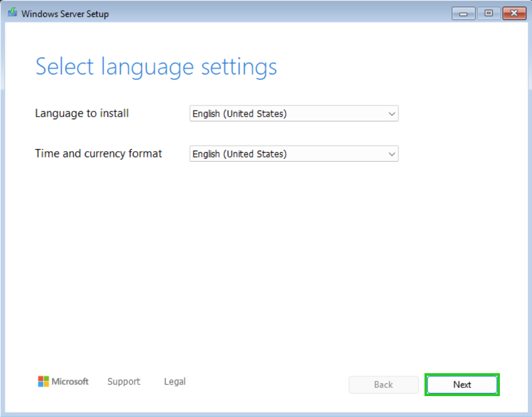Click the chevron on the Language to install selector

[x=392, y=113]
